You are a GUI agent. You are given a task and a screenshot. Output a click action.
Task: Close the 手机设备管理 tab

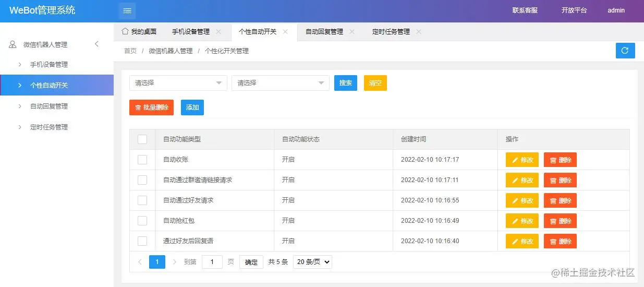click(x=218, y=32)
